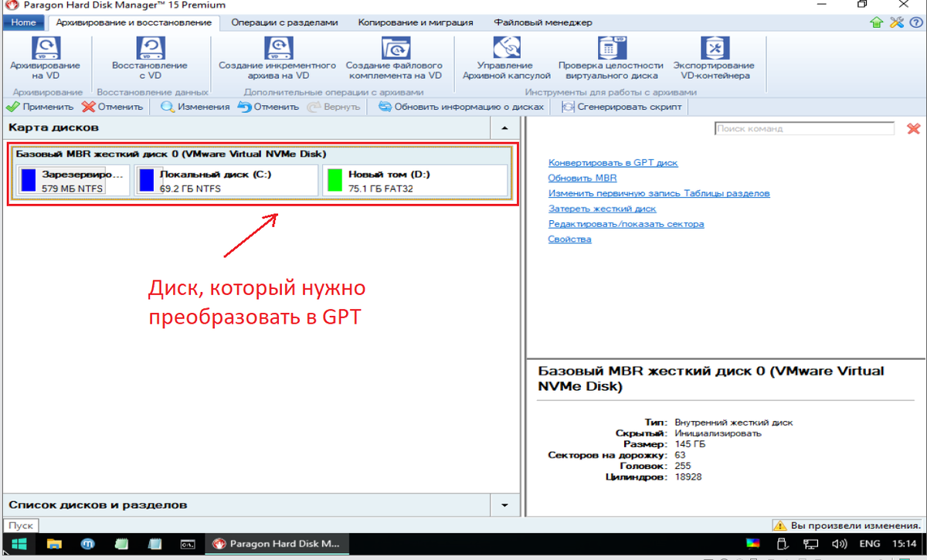The image size is (927, 560).
Task: Focus the Поиск команд search field
Action: [x=805, y=129]
